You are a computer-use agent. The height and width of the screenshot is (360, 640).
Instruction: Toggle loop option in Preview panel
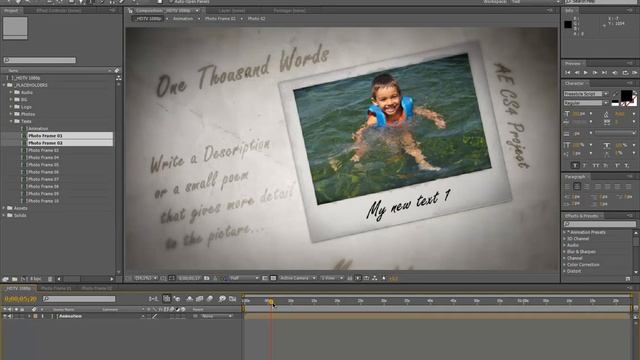click(625, 73)
